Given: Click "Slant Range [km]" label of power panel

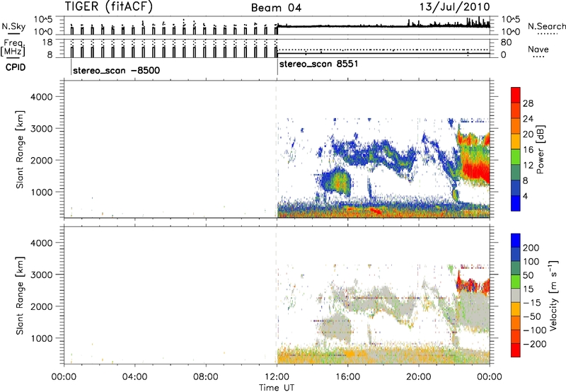Looking at the screenshot, I should [20, 149].
